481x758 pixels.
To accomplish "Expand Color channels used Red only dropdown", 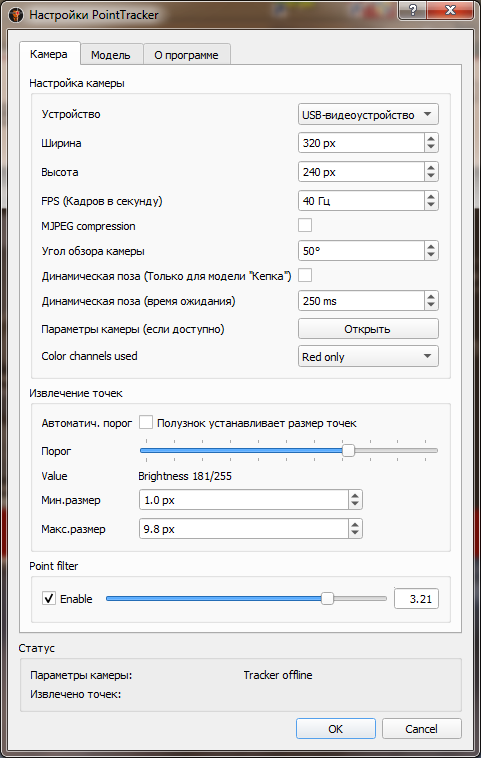I will click(368, 356).
